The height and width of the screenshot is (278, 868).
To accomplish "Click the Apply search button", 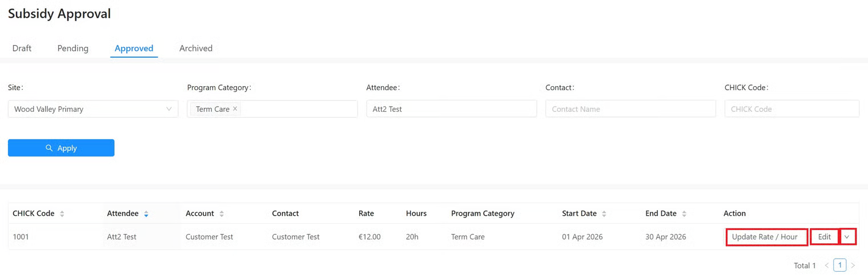I will [61, 148].
